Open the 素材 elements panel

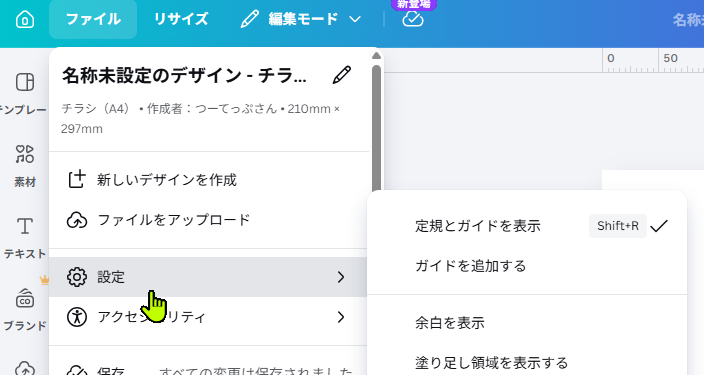point(25,165)
